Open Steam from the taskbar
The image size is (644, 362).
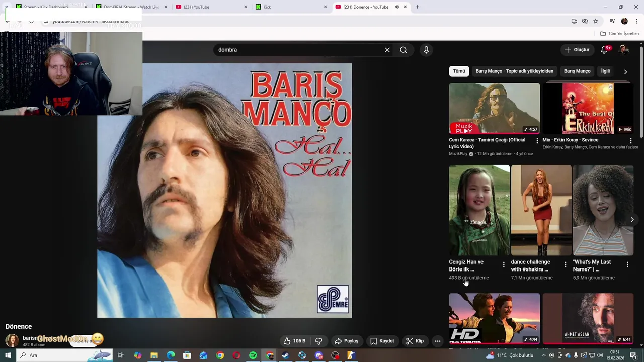click(x=286, y=355)
